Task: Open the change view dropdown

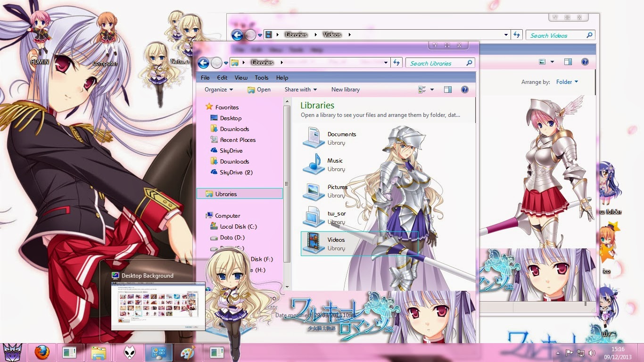Action: coord(426,90)
